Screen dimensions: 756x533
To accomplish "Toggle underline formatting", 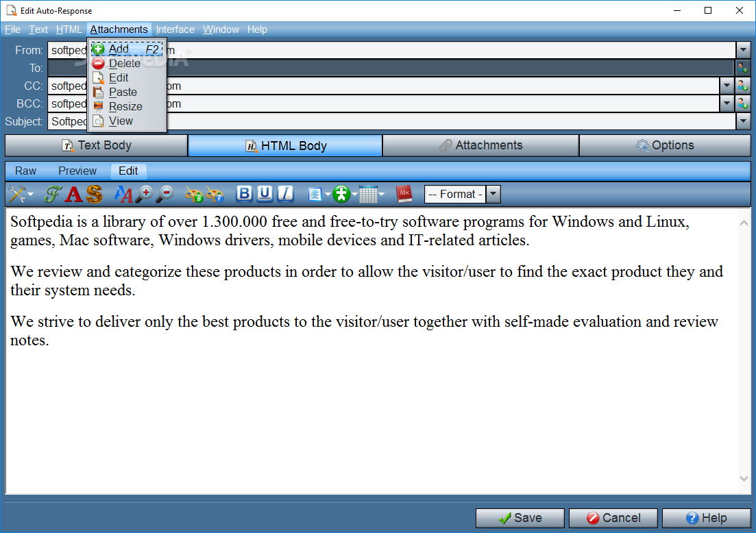I will [264, 194].
